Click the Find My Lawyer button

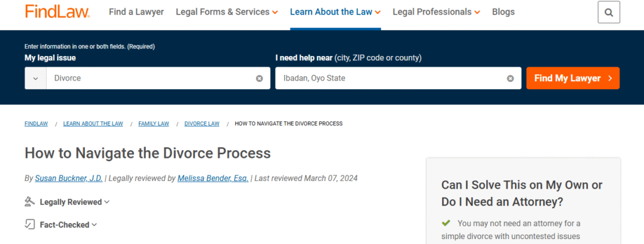(x=573, y=78)
